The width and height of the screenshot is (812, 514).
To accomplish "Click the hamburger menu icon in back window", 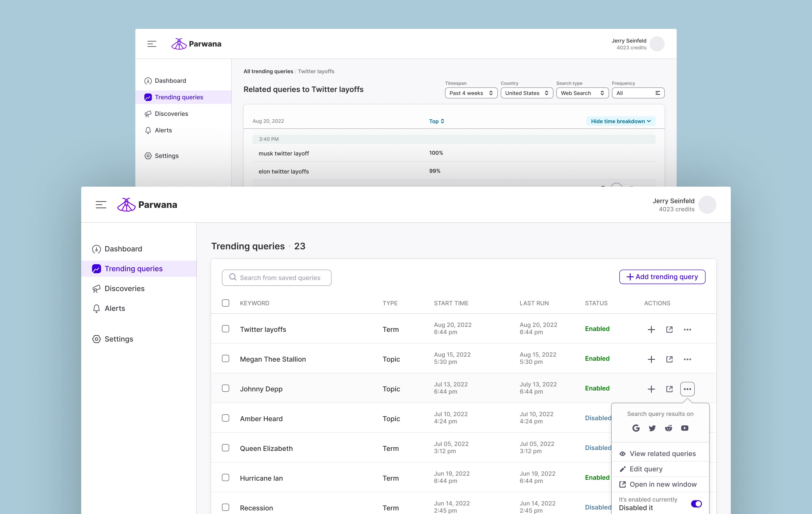I will (x=152, y=44).
